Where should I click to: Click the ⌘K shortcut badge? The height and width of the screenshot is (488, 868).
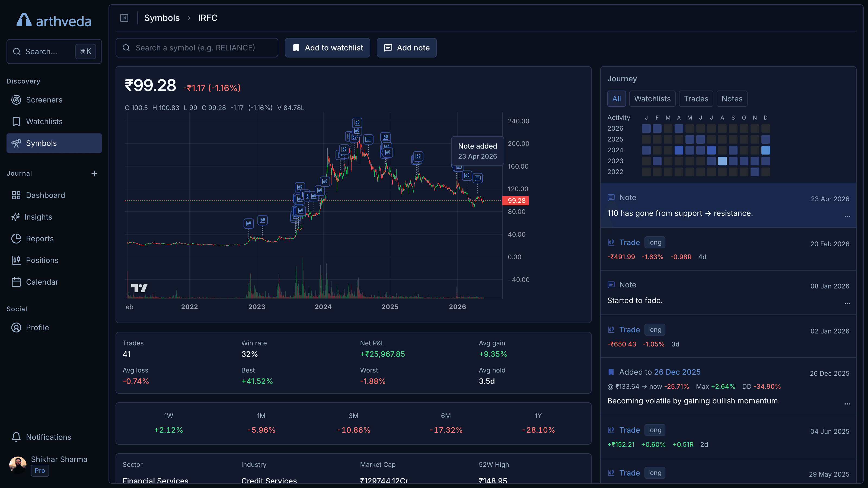tap(86, 52)
